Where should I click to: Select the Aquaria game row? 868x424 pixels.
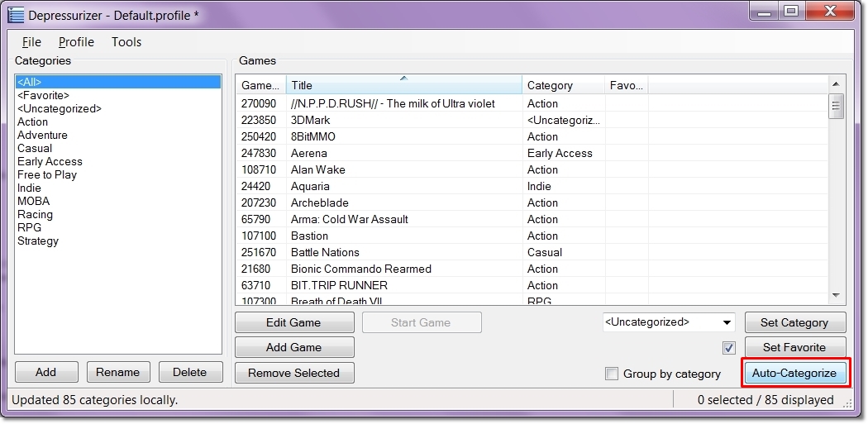click(532, 187)
